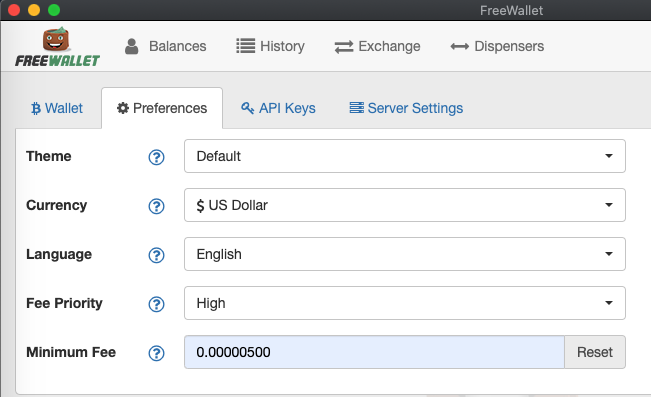
Task: Go to History in the top navigation
Action: [x=270, y=46]
